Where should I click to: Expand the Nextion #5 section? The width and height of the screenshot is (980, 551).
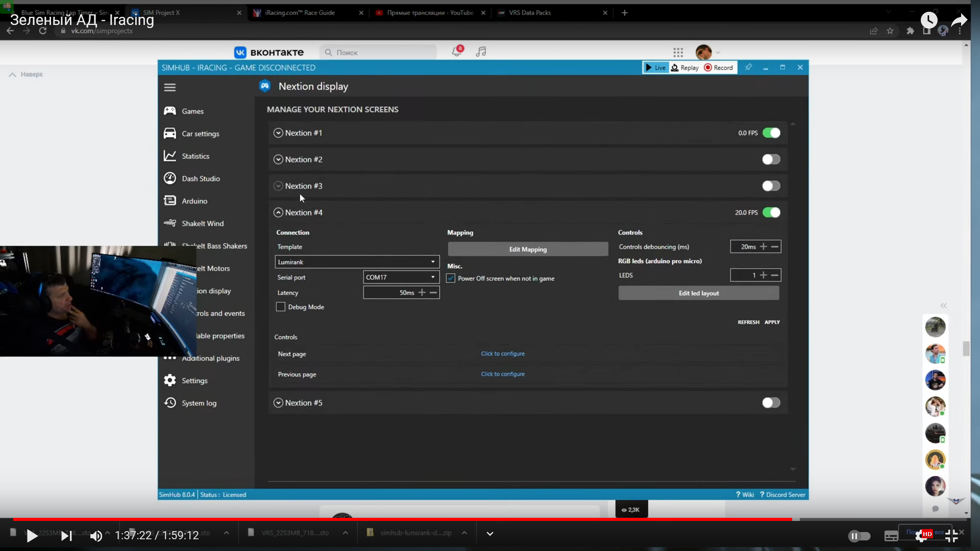[x=278, y=403]
